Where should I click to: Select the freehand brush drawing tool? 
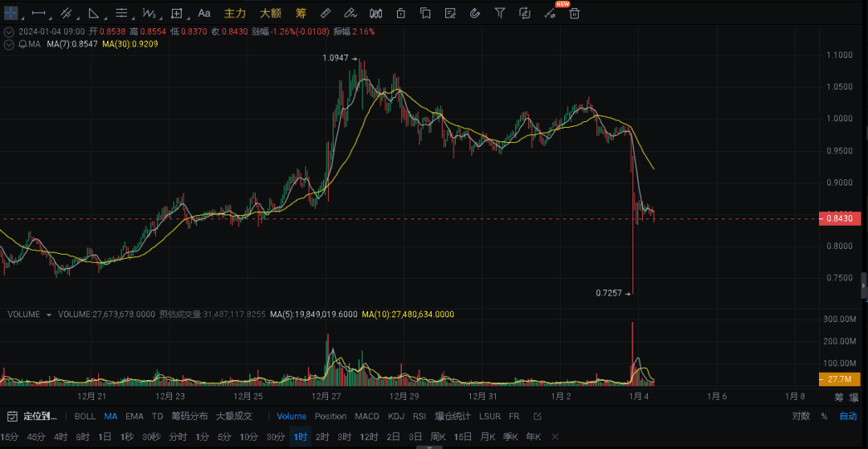350,13
